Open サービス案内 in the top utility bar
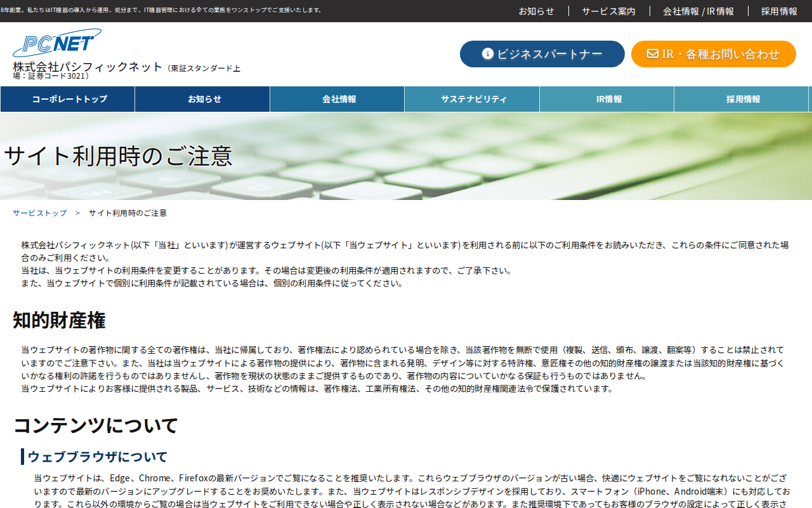This screenshot has height=508, width=812. click(609, 11)
